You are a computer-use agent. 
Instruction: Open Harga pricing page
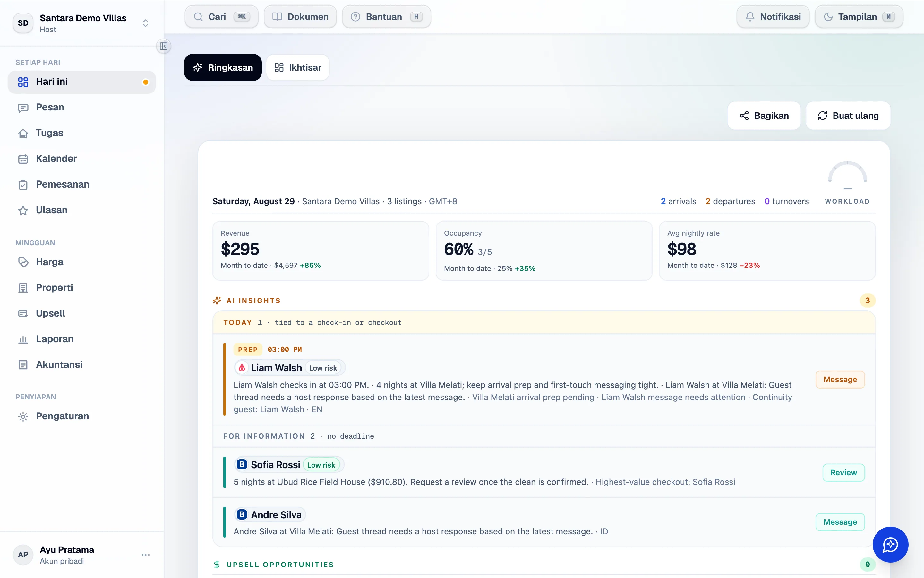(x=82, y=262)
